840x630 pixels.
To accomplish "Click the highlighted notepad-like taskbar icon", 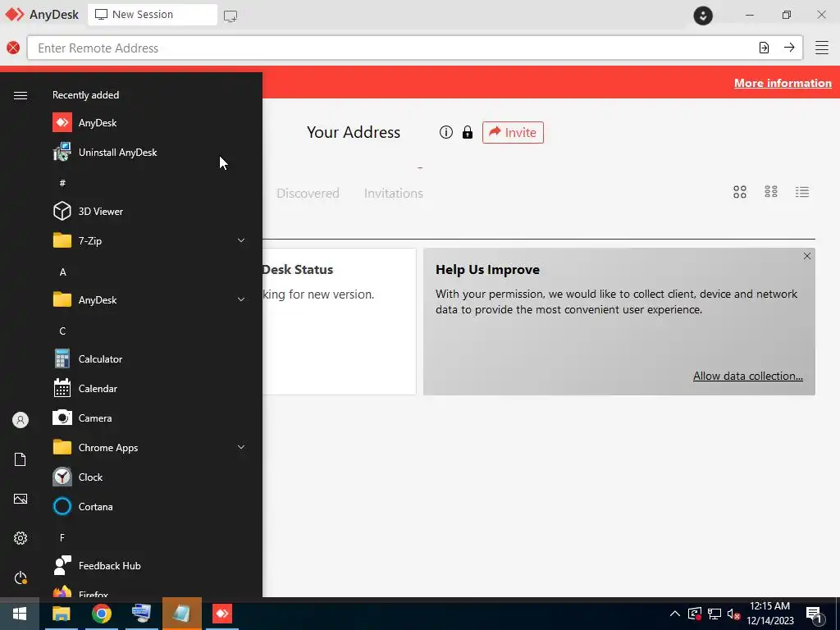I will tap(181, 614).
